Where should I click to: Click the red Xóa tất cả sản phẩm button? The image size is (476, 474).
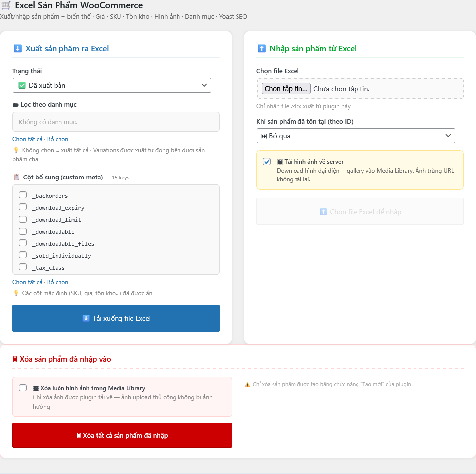tap(122, 435)
